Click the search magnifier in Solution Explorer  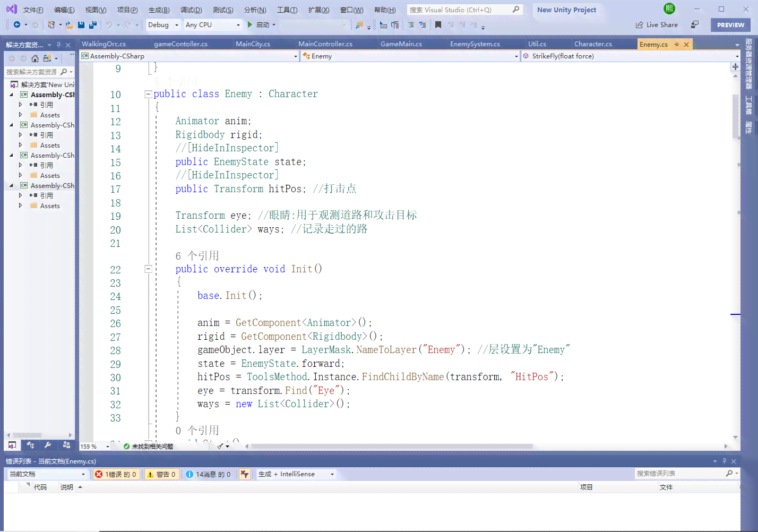coord(64,72)
